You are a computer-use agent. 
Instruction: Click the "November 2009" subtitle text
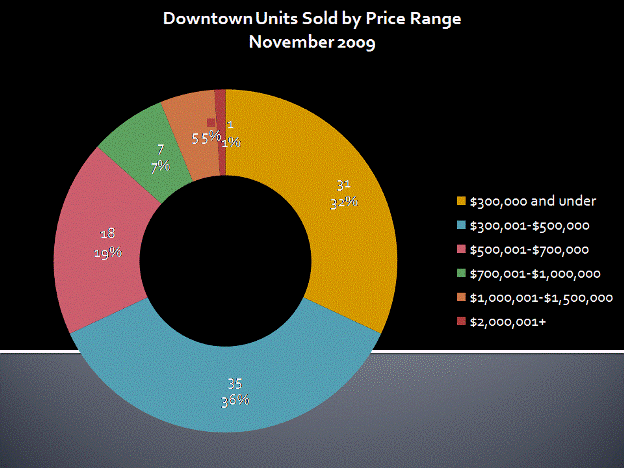click(x=312, y=42)
